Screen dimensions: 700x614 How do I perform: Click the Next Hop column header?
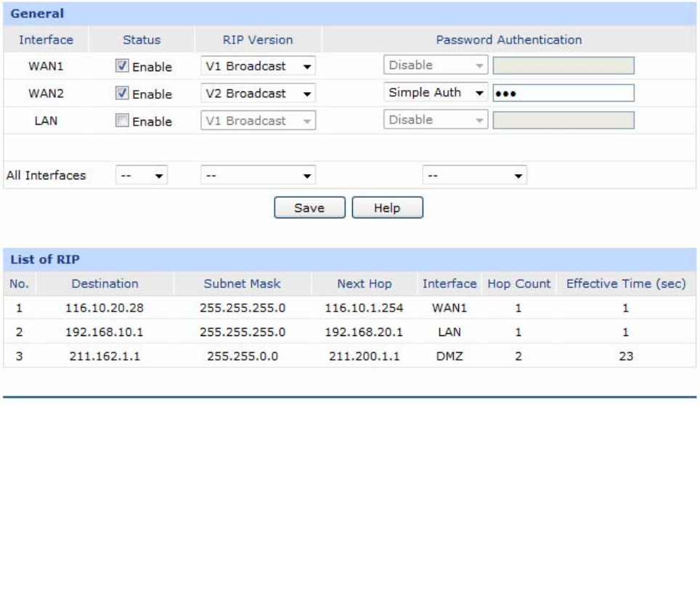point(365,283)
